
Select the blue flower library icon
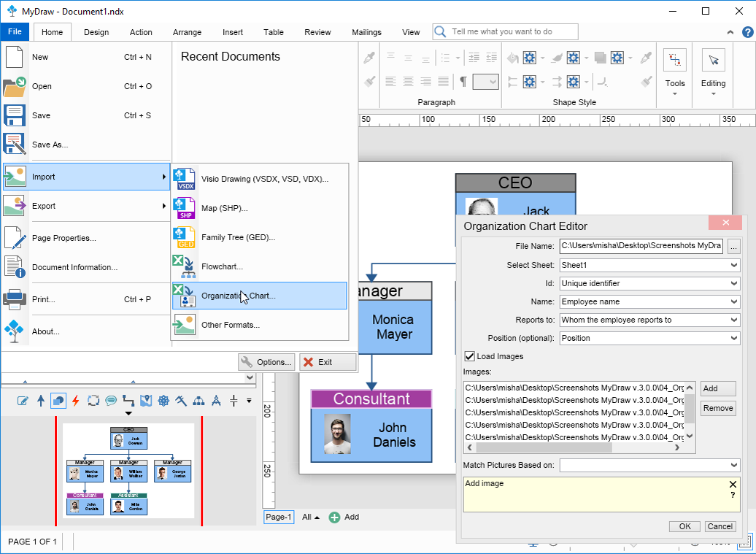tap(163, 401)
